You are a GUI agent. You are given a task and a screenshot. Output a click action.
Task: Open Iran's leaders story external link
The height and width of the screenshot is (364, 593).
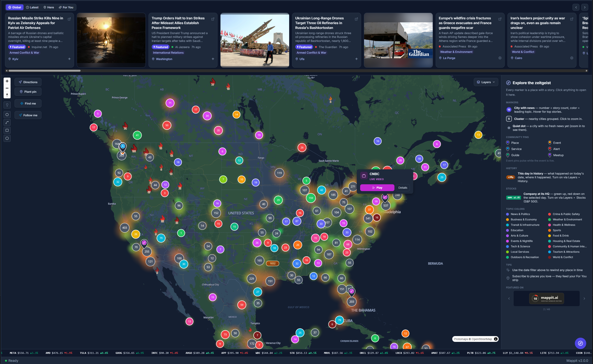pyautogui.click(x=572, y=19)
